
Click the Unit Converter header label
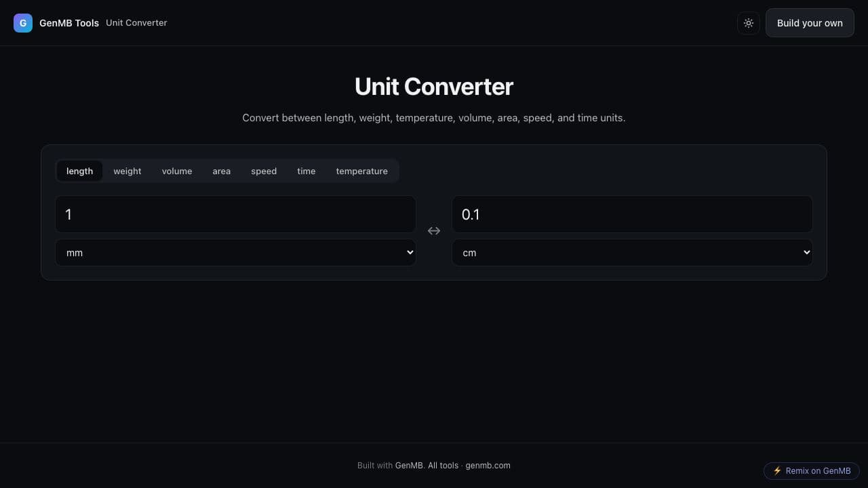tap(136, 23)
